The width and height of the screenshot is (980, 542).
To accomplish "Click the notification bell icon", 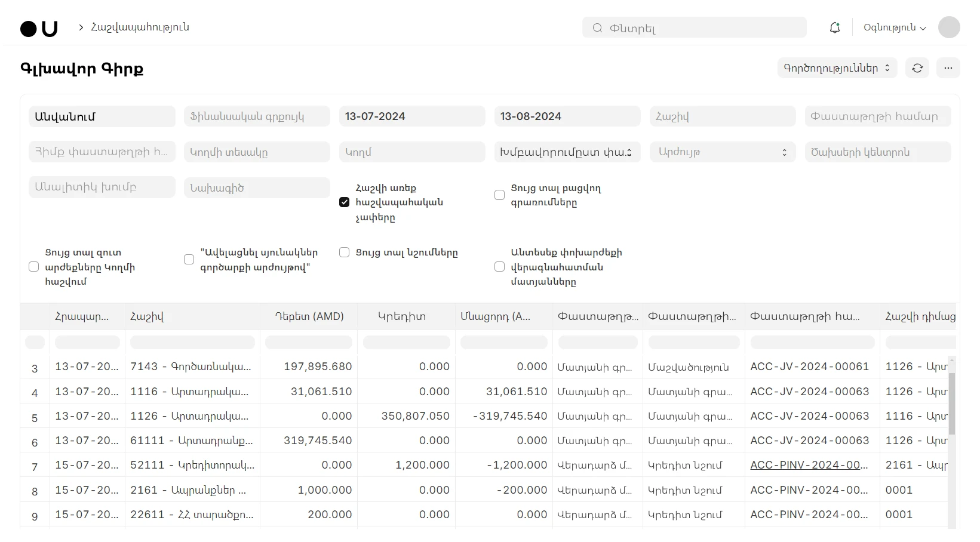I will [835, 27].
